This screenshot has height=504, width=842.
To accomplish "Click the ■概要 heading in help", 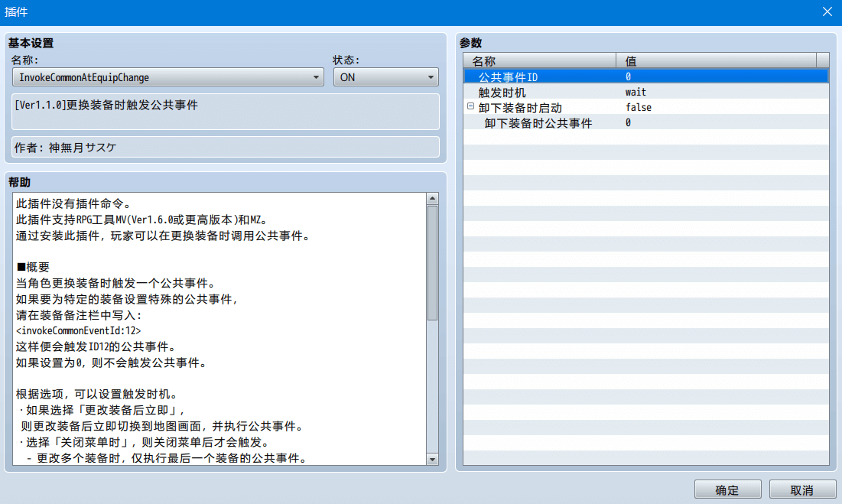I will (33, 267).
